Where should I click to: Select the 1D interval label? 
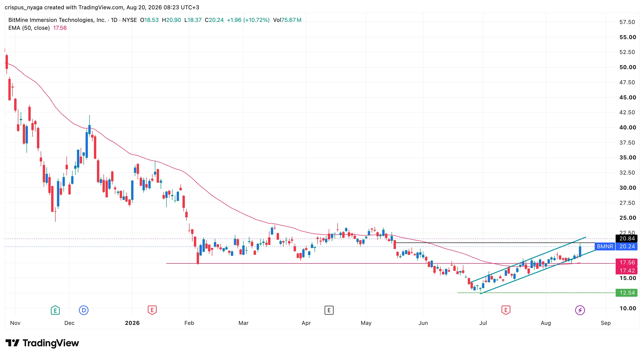[114, 20]
